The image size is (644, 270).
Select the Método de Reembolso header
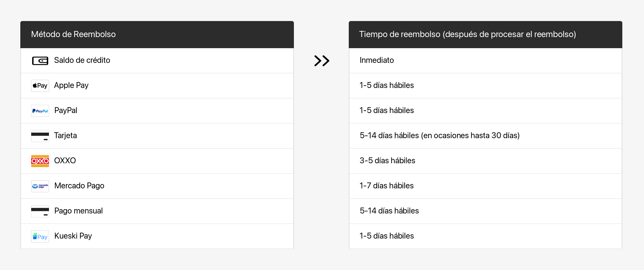pos(73,34)
